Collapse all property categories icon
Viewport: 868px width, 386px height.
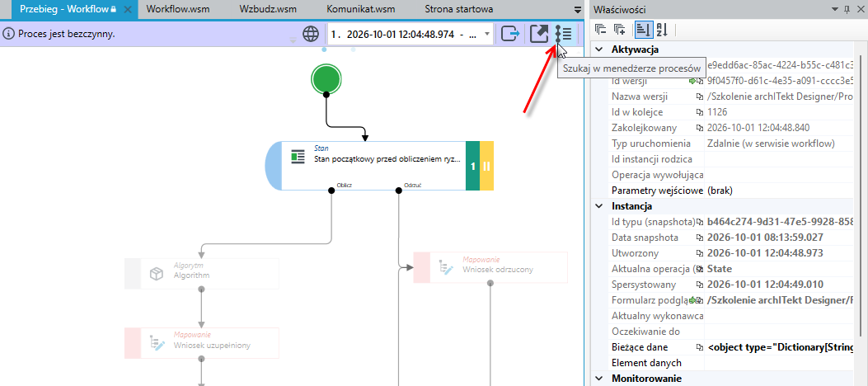(601, 30)
